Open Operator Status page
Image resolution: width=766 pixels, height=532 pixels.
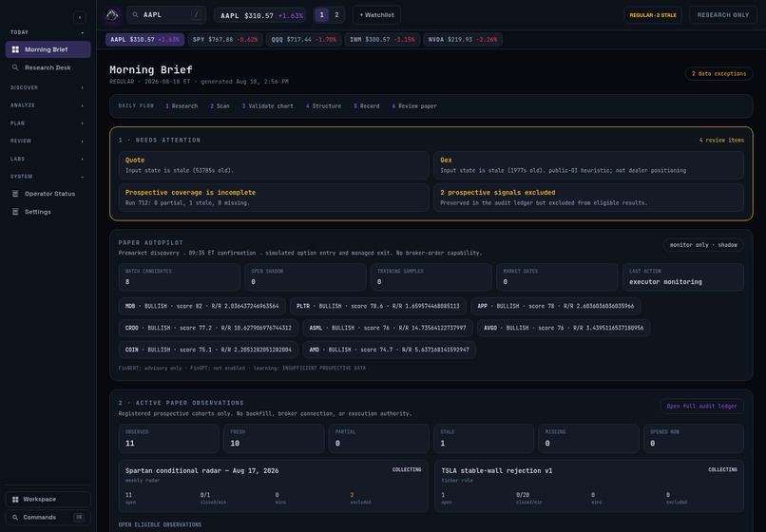tap(48, 194)
